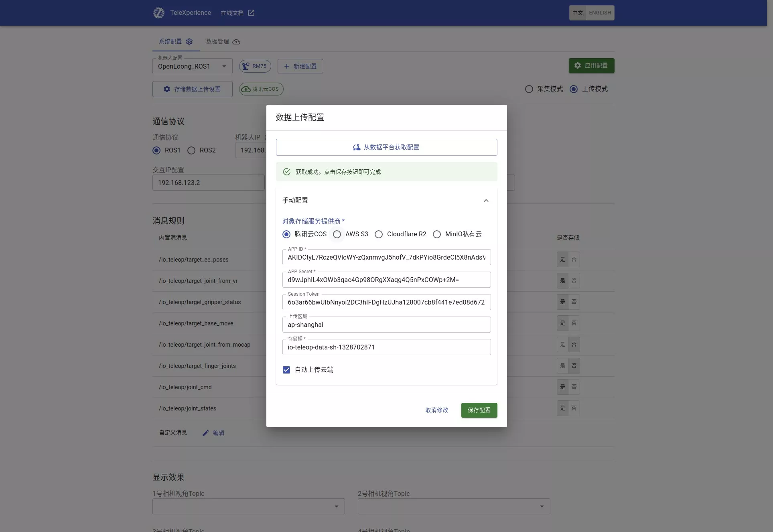This screenshot has height=532, width=773.
Task: Set 否 for /io_teleop/target_gripper_status storage
Action: [574, 302]
